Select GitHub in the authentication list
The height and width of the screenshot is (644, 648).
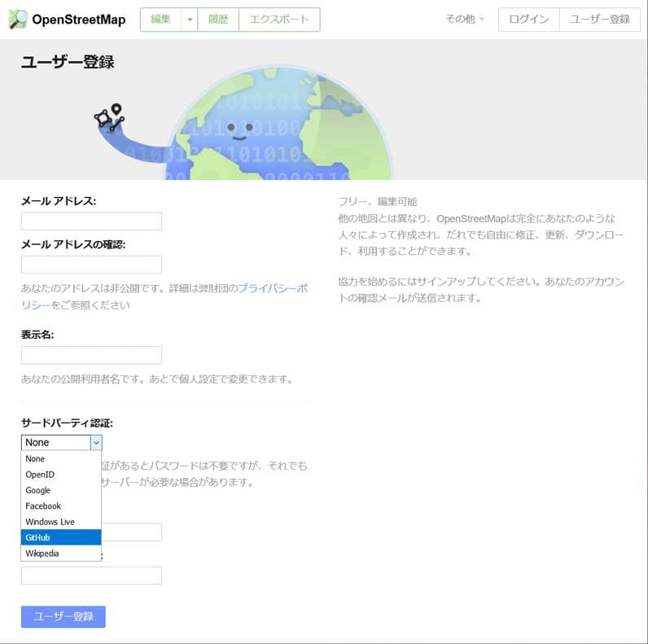(x=61, y=537)
